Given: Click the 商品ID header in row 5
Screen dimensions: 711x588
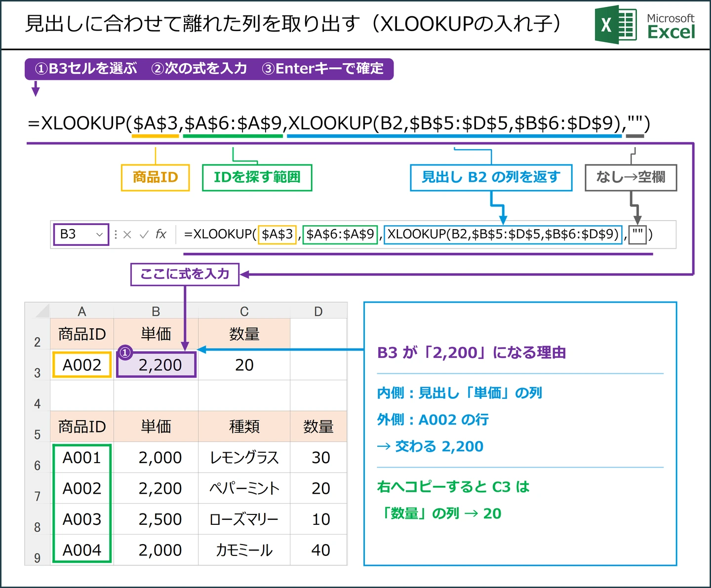Looking at the screenshot, I should [x=82, y=427].
